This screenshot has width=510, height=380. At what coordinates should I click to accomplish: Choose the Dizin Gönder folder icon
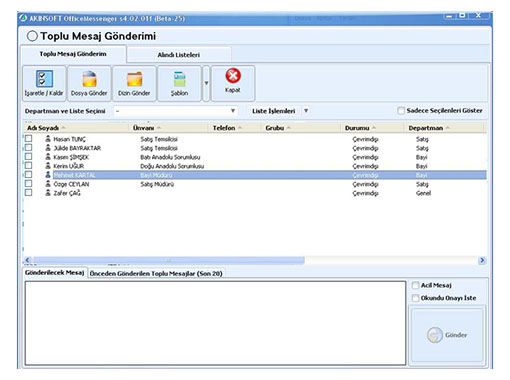coord(134,79)
